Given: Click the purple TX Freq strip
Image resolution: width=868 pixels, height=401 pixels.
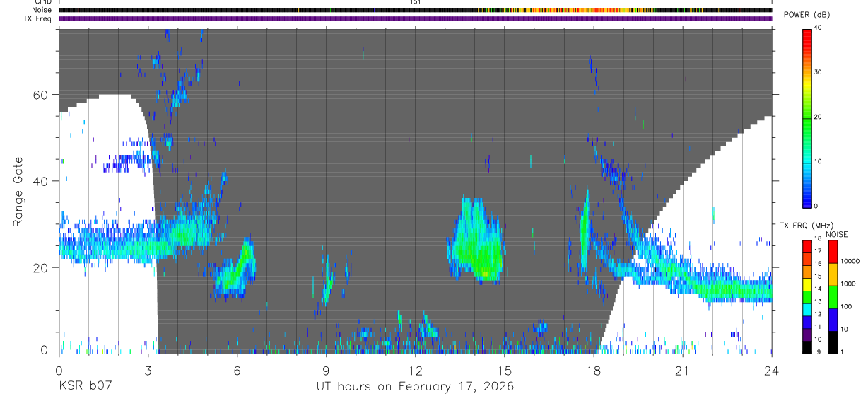Looking at the screenshot, I should 416,18.
